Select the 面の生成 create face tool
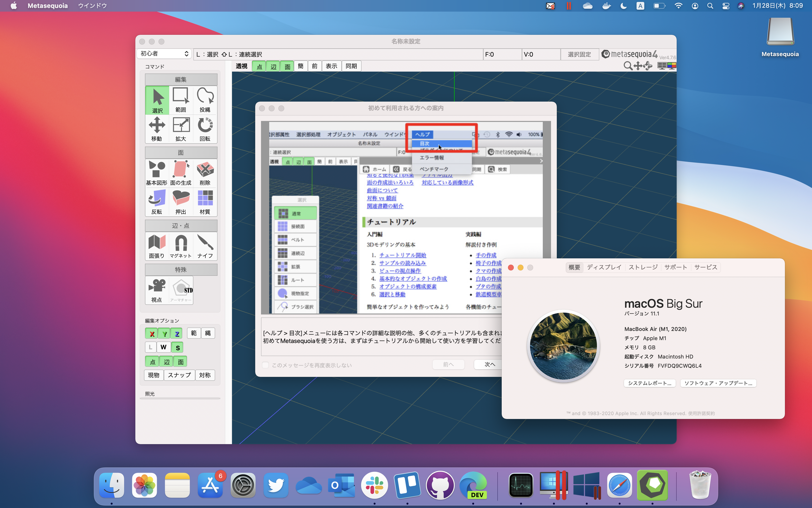 pyautogui.click(x=181, y=173)
